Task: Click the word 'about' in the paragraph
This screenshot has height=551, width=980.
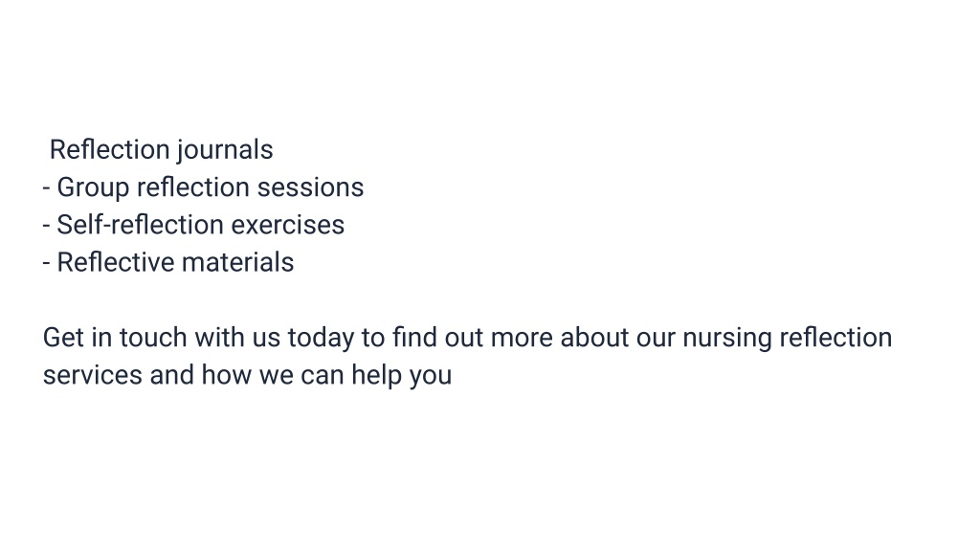Action: (594, 338)
